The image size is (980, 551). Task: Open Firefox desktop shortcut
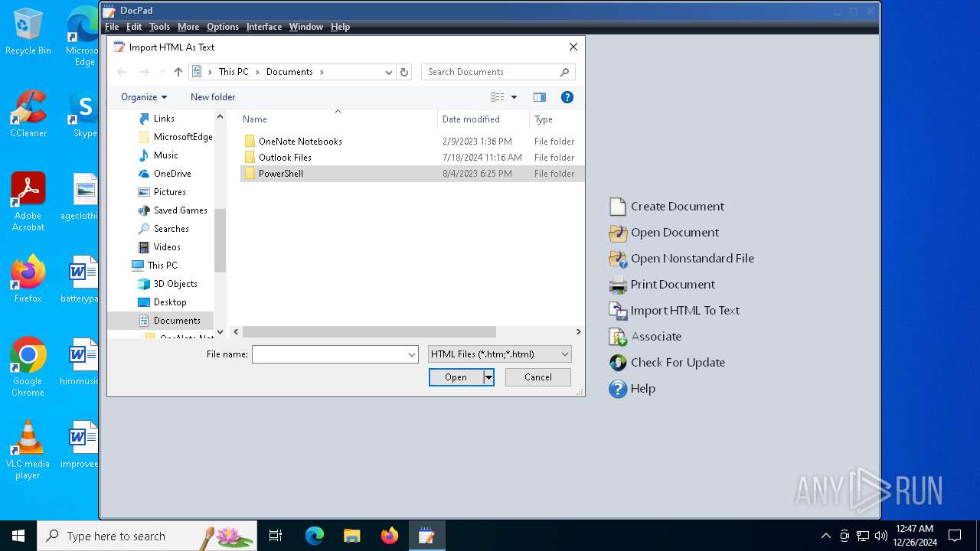(28, 279)
